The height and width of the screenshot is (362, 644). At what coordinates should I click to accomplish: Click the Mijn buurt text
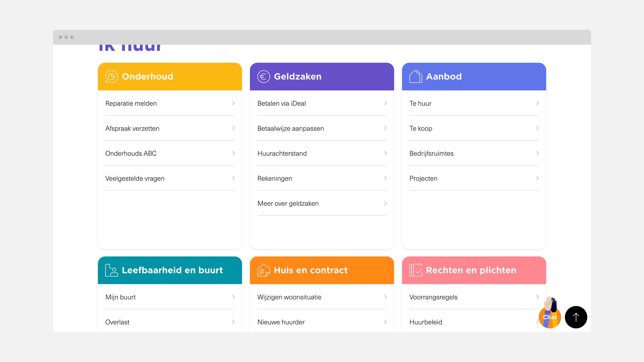coord(120,297)
